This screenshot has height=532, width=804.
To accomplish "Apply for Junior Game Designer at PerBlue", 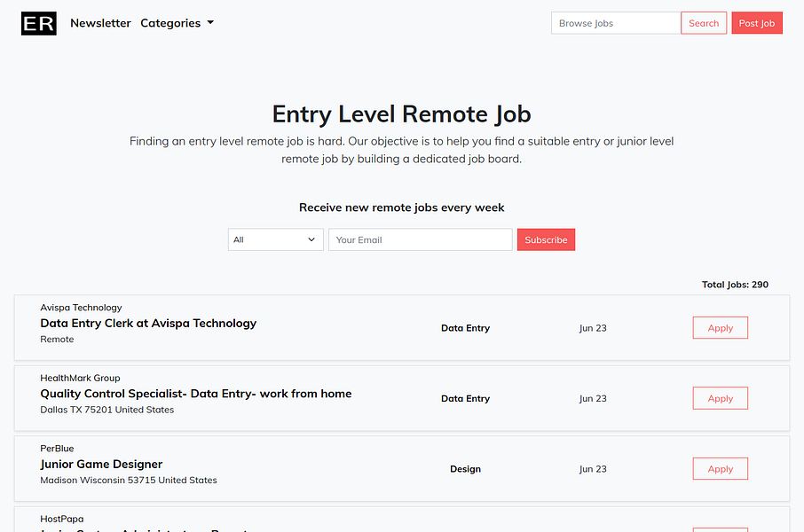I will pos(720,468).
